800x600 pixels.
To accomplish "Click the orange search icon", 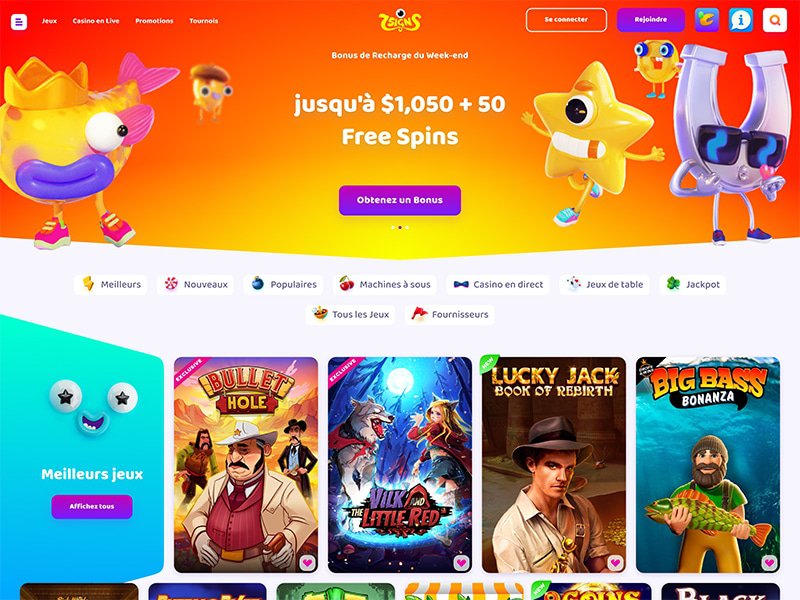I will tap(774, 20).
